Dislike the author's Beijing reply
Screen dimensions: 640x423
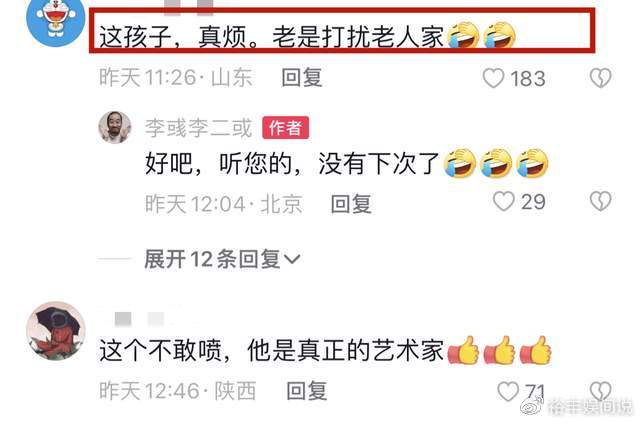click(600, 201)
